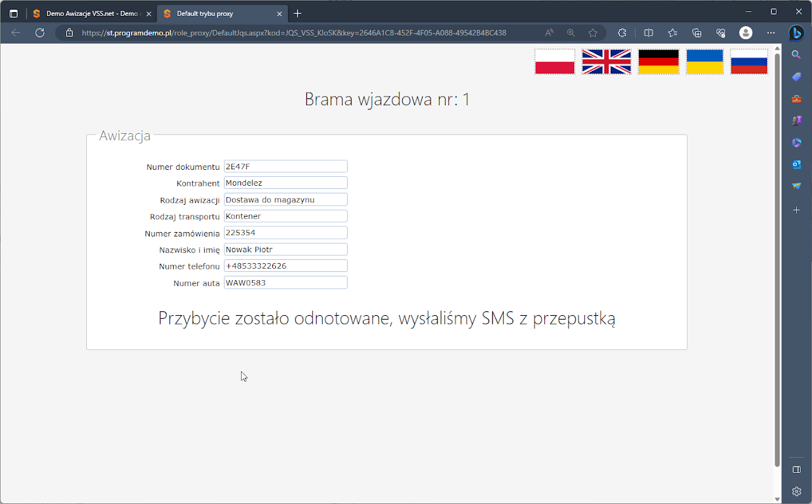Image resolution: width=812 pixels, height=504 pixels.
Task: Open the Extensions puzzle-piece menu
Action: tap(622, 32)
